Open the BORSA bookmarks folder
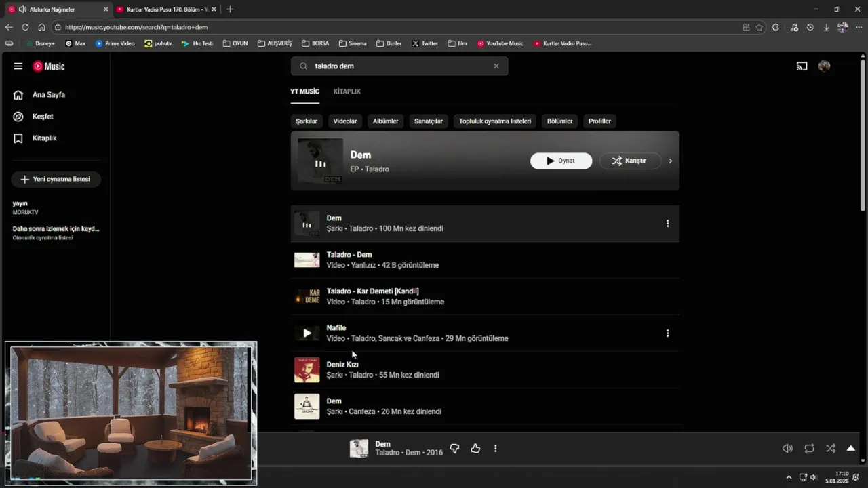This screenshot has height=488, width=868. tap(315, 43)
